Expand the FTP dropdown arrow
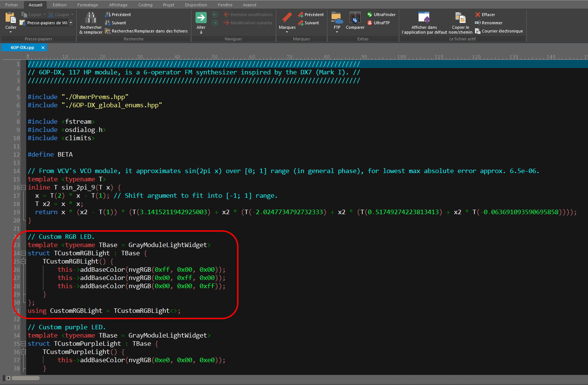Image resolution: width=588 pixels, height=385 pixels. click(337, 32)
